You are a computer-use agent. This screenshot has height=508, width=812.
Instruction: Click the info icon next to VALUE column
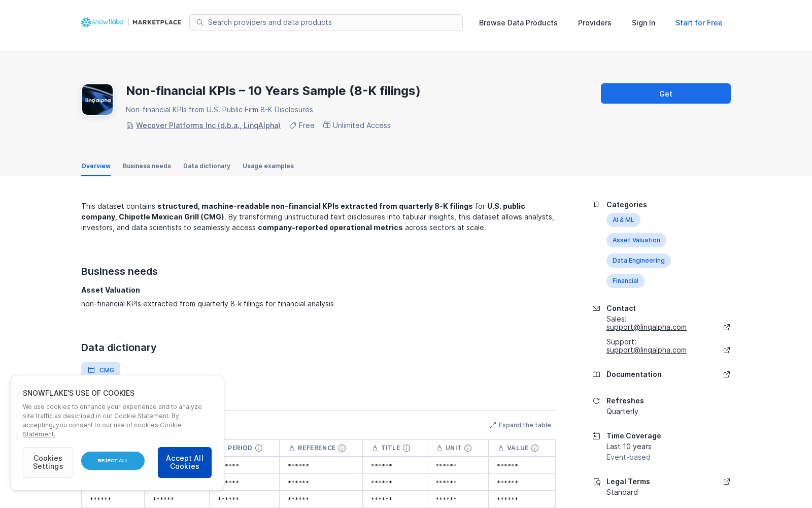point(535,448)
